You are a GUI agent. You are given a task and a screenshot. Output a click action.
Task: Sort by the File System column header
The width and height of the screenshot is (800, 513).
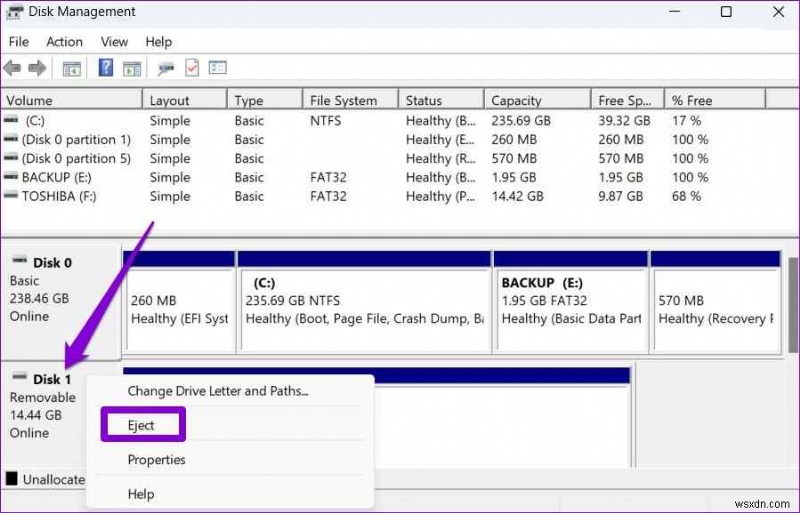pyautogui.click(x=351, y=101)
